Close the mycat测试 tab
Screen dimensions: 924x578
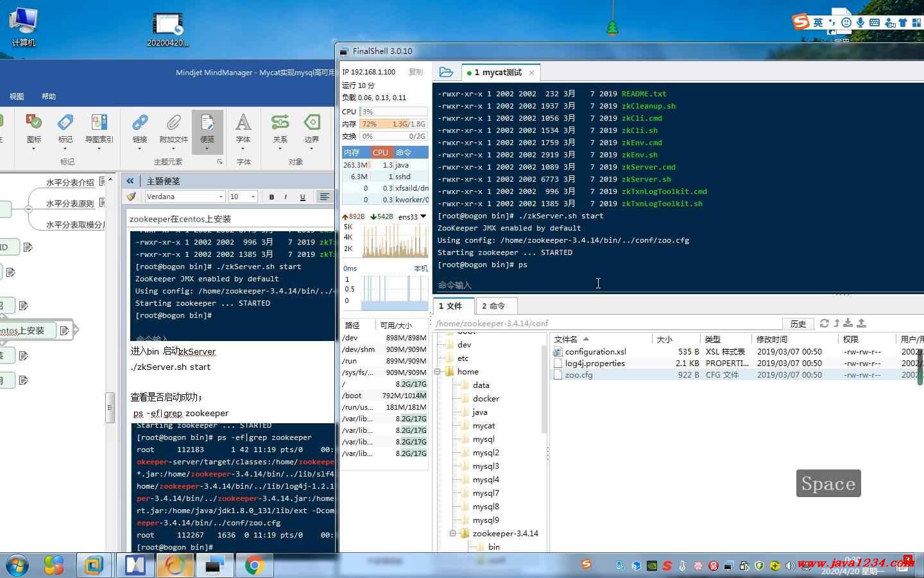click(x=531, y=73)
